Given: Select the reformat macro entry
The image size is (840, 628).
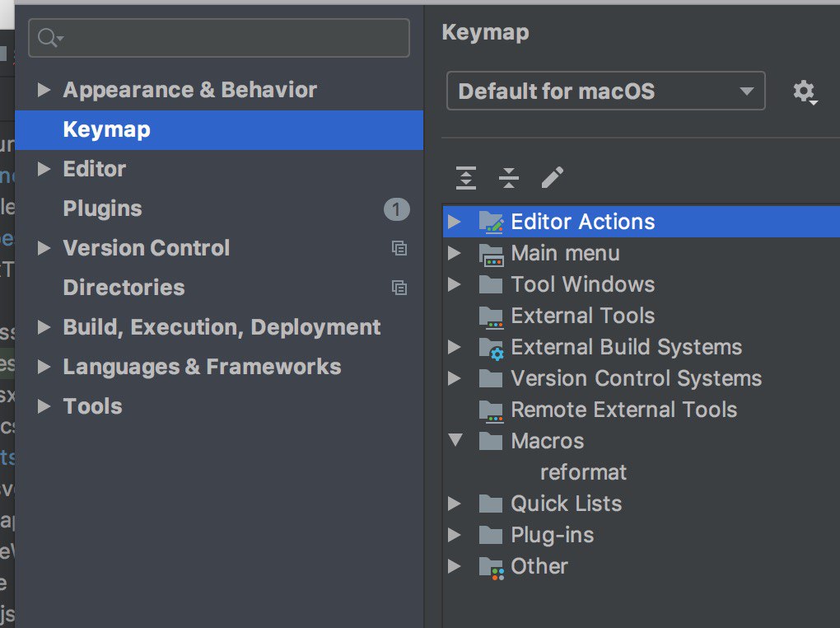Looking at the screenshot, I should point(583,472).
